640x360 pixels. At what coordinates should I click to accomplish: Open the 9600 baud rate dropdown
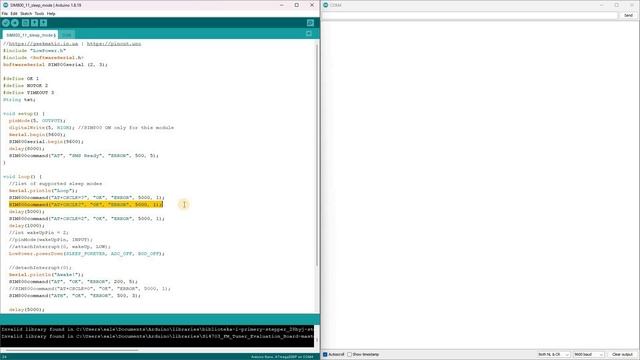pyautogui.click(x=588, y=354)
